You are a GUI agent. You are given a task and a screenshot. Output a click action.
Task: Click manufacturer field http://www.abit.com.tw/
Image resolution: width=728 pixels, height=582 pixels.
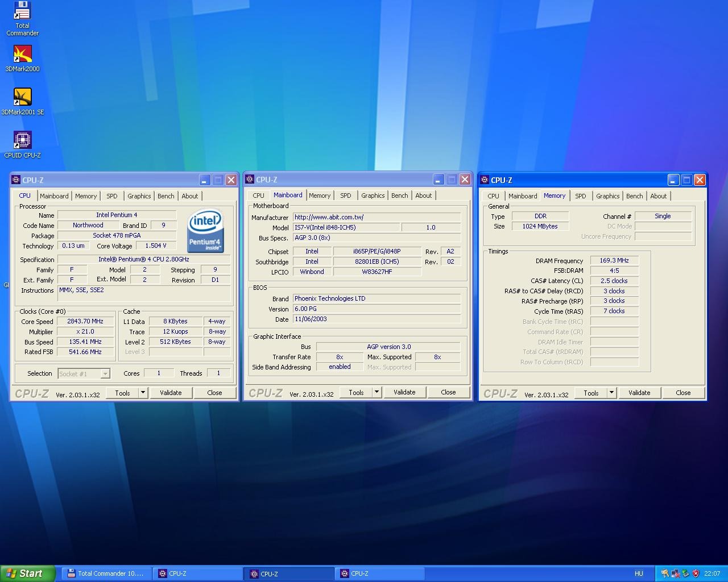[x=377, y=217]
